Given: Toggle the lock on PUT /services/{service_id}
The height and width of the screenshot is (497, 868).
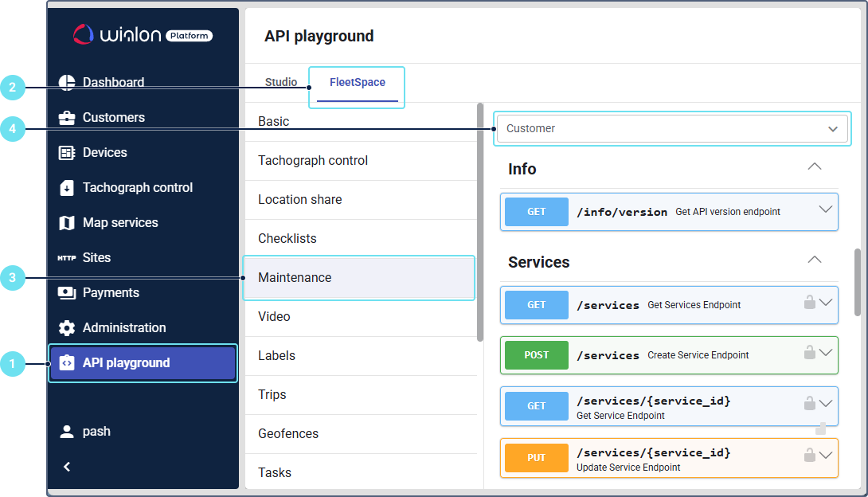Looking at the screenshot, I should [x=809, y=455].
